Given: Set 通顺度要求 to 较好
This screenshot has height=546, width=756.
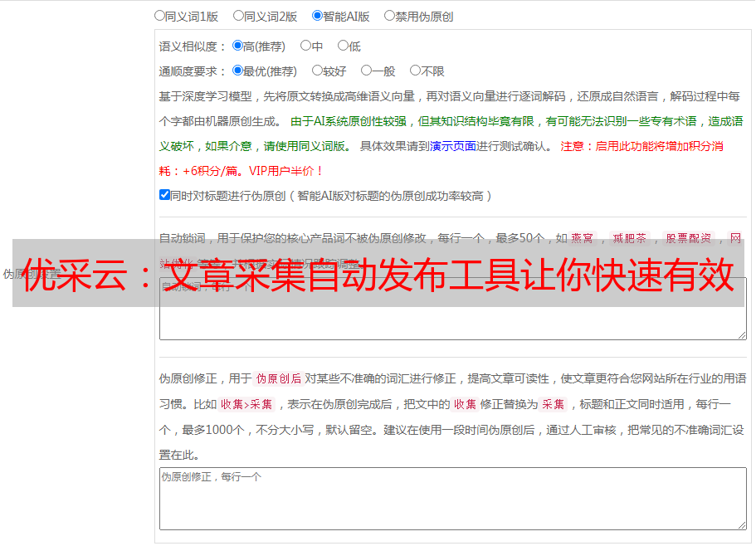Looking at the screenshot, I should pos(317,71).
